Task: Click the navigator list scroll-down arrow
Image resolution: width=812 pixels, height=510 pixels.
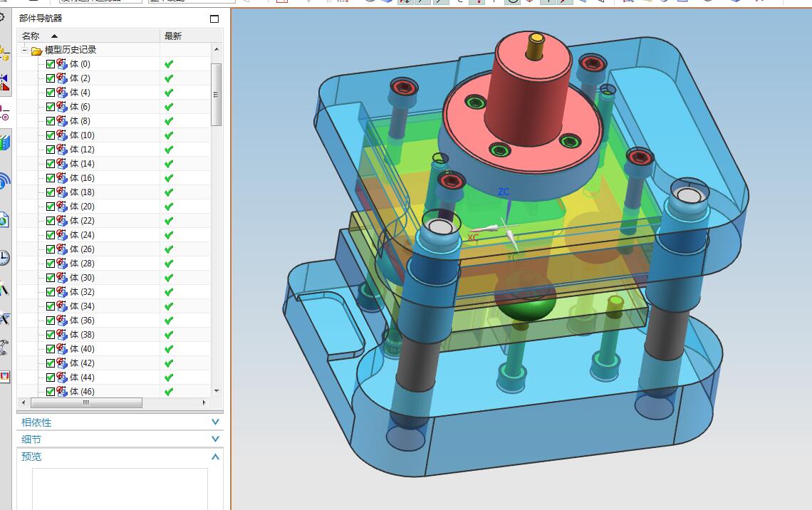Action: (x=217, y=391)
